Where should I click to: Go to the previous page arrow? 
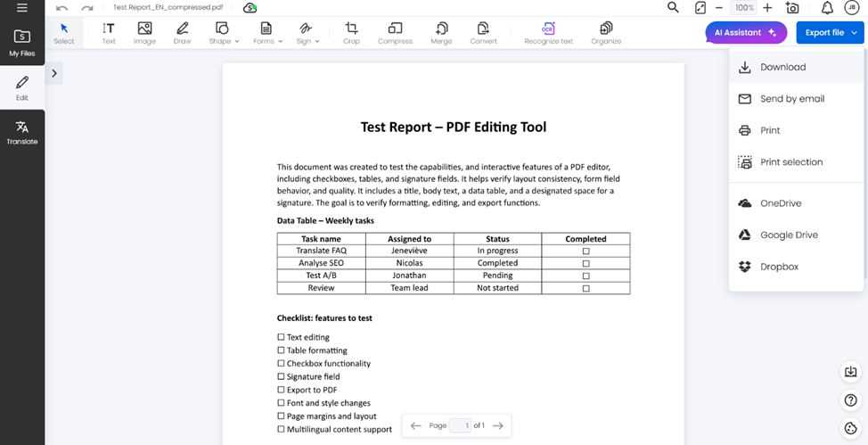[x=416, y=425]
